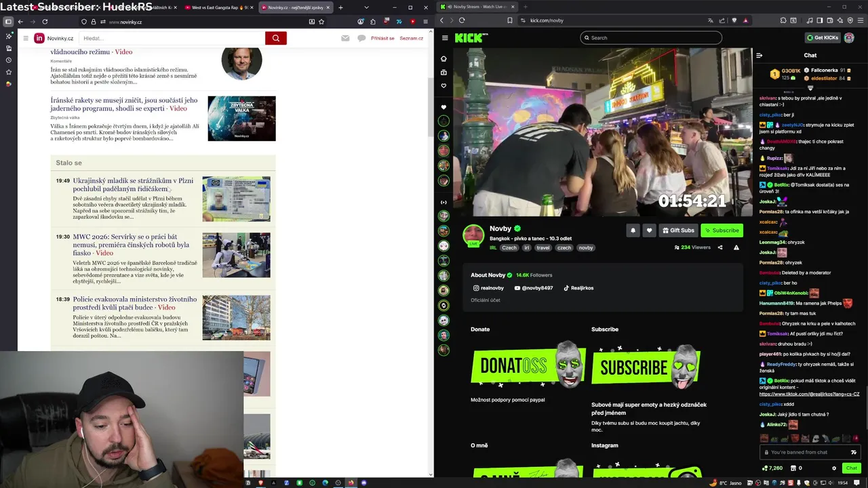
Task: Reload the kick.com page in Brave
Action: [x=462, y=20]
